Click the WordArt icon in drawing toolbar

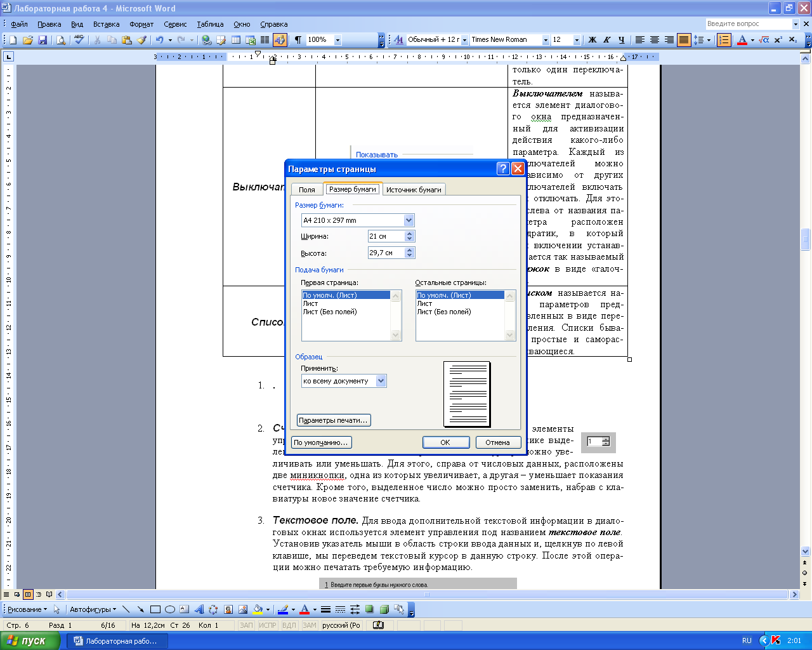pyautogui.click(x=199, y=609)
